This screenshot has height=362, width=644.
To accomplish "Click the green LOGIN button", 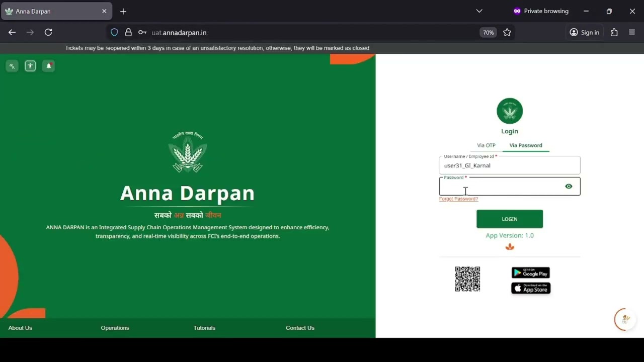I will pos(510,219).
